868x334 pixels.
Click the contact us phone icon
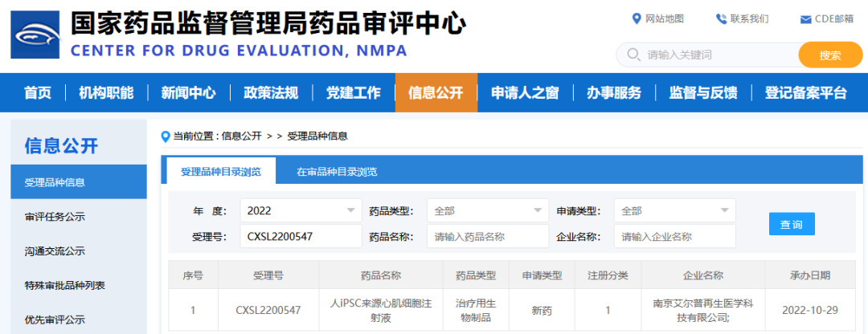coord(721,18)
